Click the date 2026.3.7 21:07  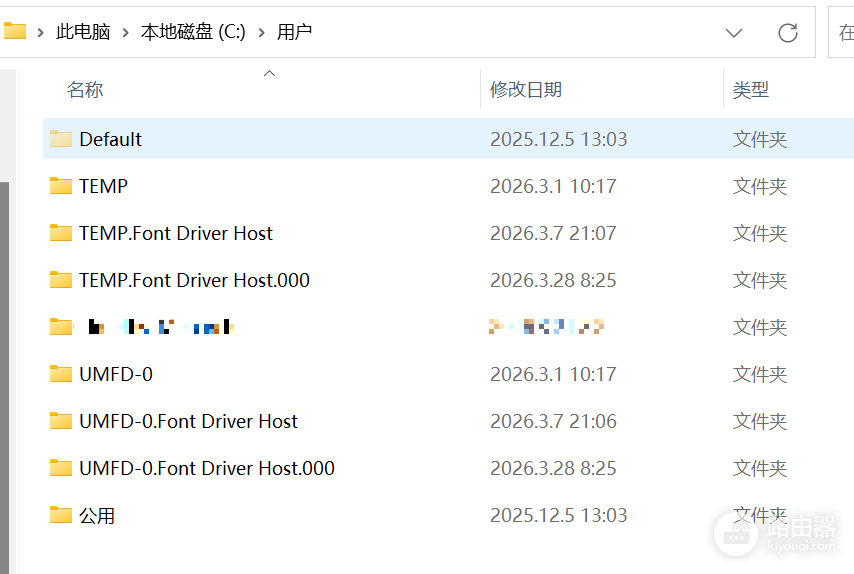tap(553, 233)
